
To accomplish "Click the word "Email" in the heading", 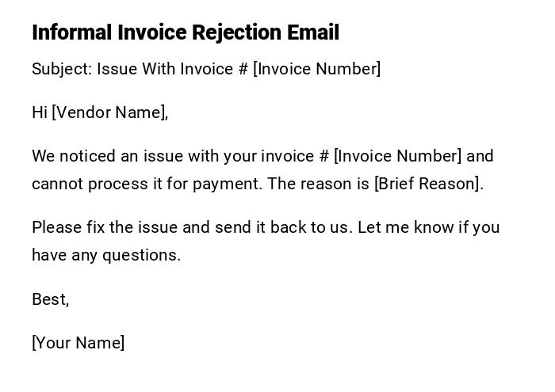I will 315,32.
